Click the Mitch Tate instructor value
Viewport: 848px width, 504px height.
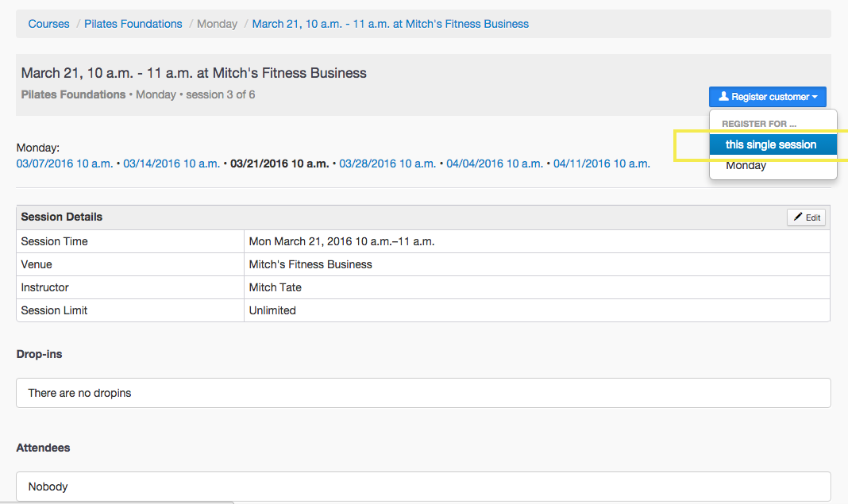[276, 287]
